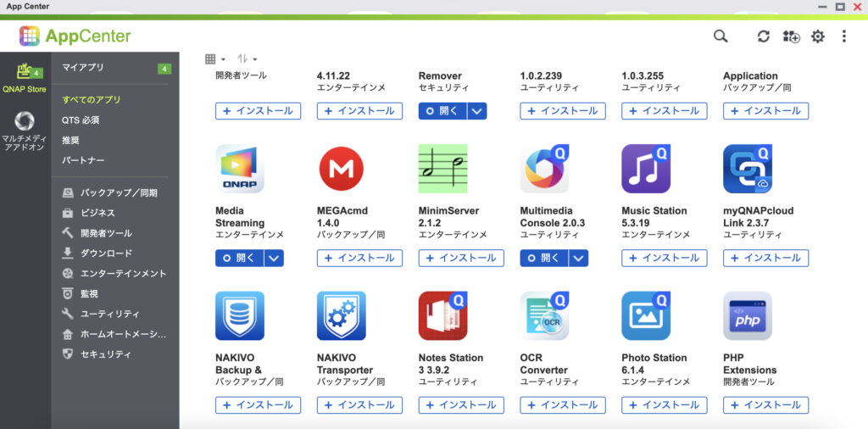Expand the Media Streaming dropdown arrow

click(x=274, y=258)
